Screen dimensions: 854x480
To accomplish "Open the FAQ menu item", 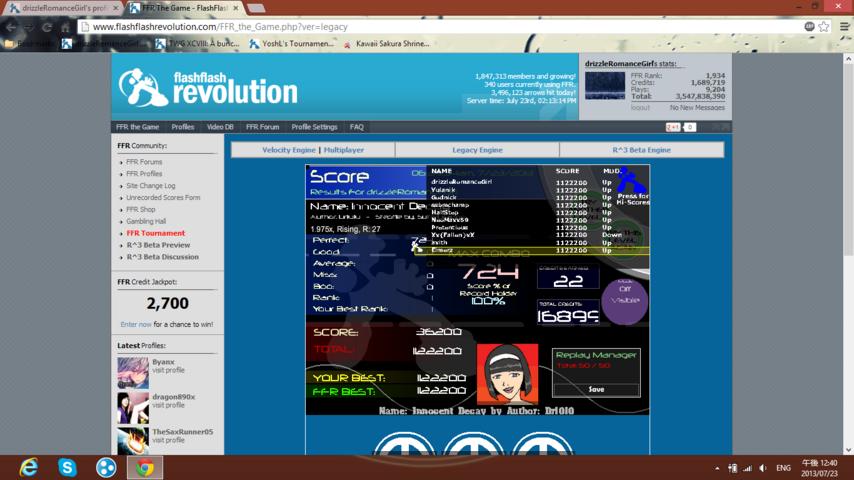I will click(357, 127).
